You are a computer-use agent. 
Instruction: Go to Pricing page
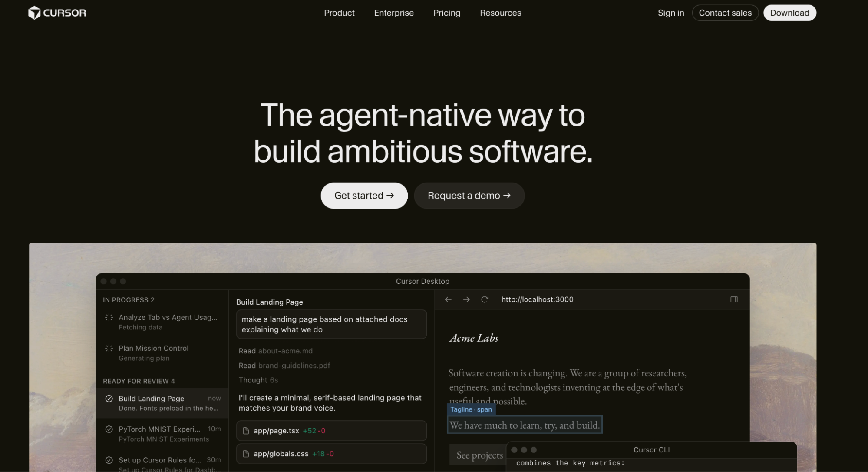pos(446,13)
